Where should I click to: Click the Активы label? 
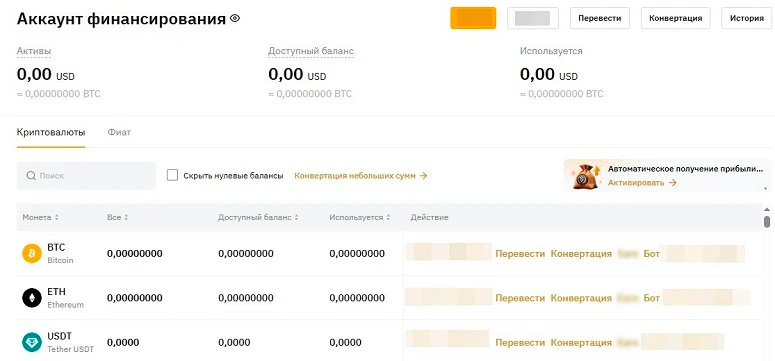pos(34,51)
